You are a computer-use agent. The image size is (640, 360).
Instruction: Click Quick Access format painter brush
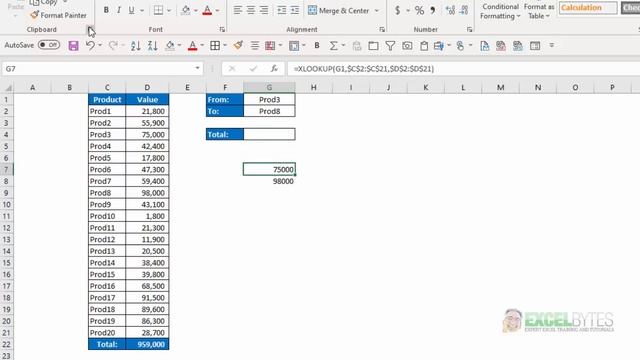pos(238,46)
